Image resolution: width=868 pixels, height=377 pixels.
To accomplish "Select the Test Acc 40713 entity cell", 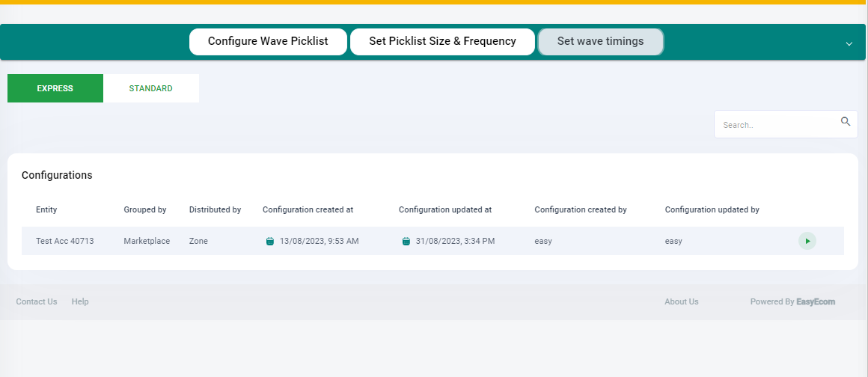I will [x=65, y=242].
